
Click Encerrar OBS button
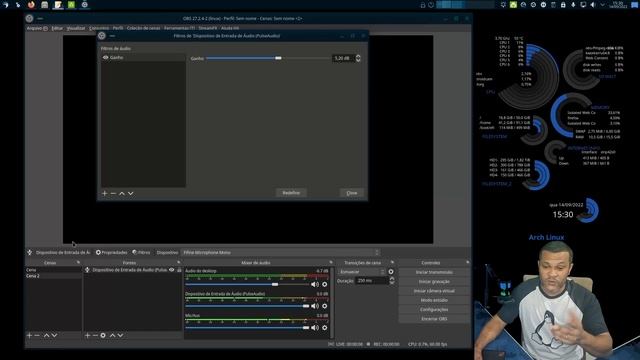point(434,319)
